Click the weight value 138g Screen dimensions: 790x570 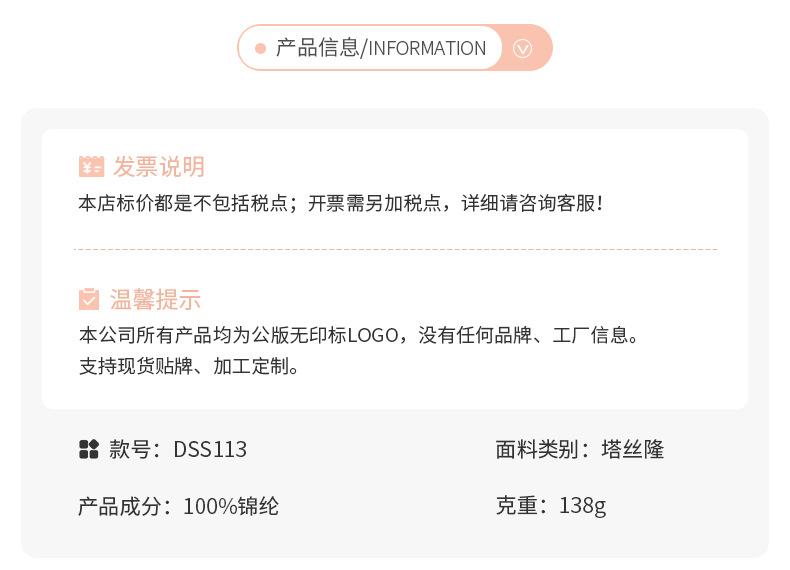tap(582, 505)
